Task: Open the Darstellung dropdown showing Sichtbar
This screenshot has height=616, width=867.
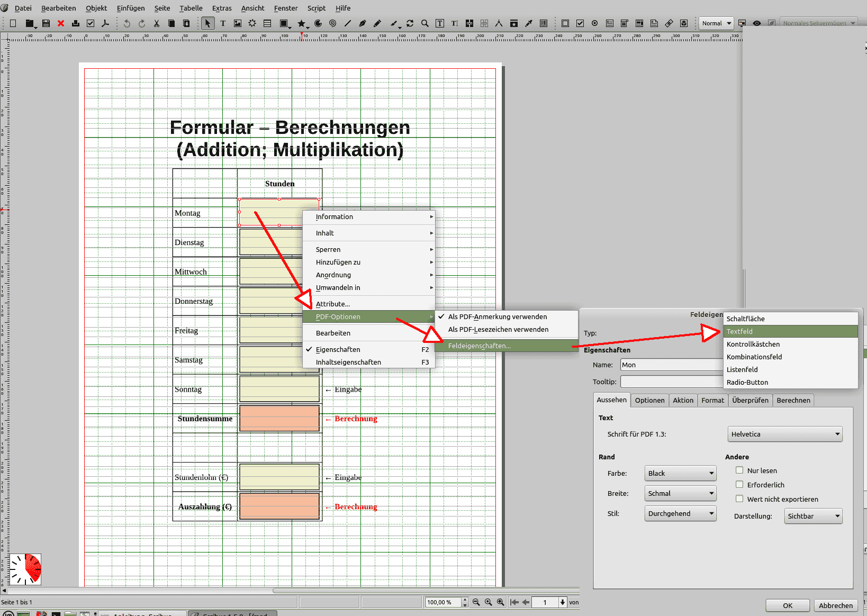Action: pos(813,517)
